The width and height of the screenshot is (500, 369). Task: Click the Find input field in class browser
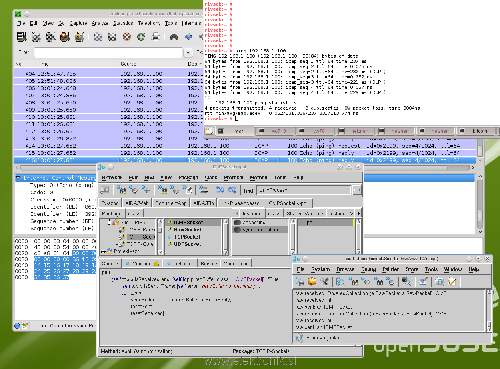coord(304,190)
